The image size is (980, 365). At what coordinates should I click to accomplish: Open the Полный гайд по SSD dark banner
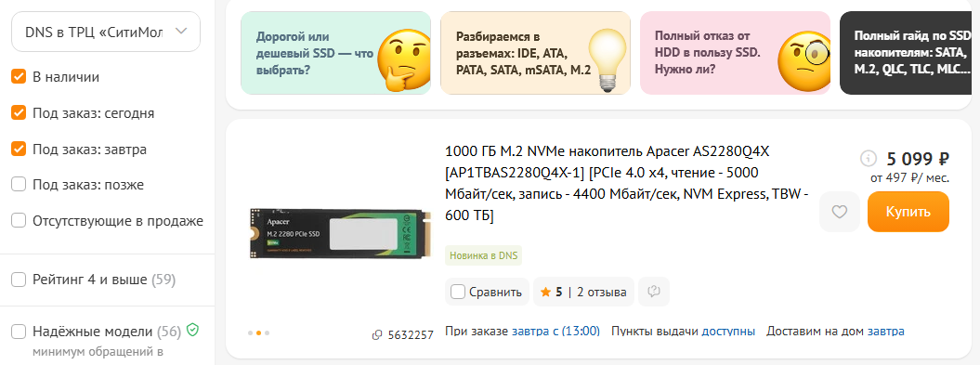906,53
